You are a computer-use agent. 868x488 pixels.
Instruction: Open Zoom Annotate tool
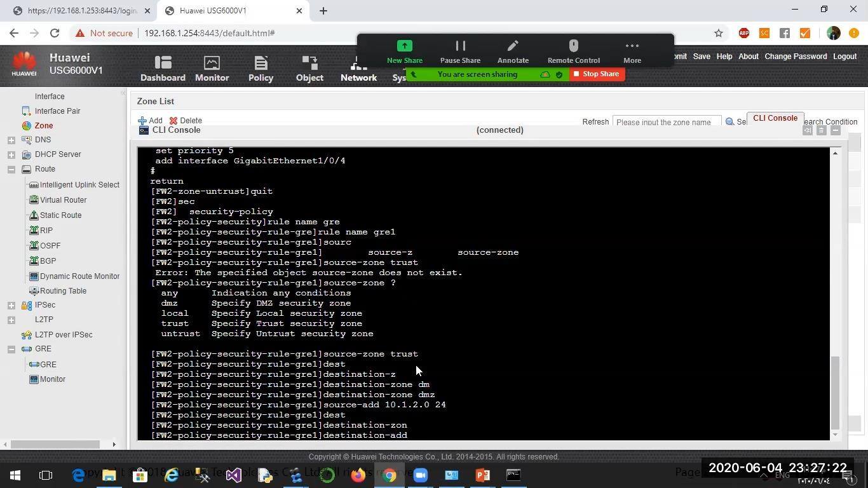pyautogui.click(x=513, y=52)
